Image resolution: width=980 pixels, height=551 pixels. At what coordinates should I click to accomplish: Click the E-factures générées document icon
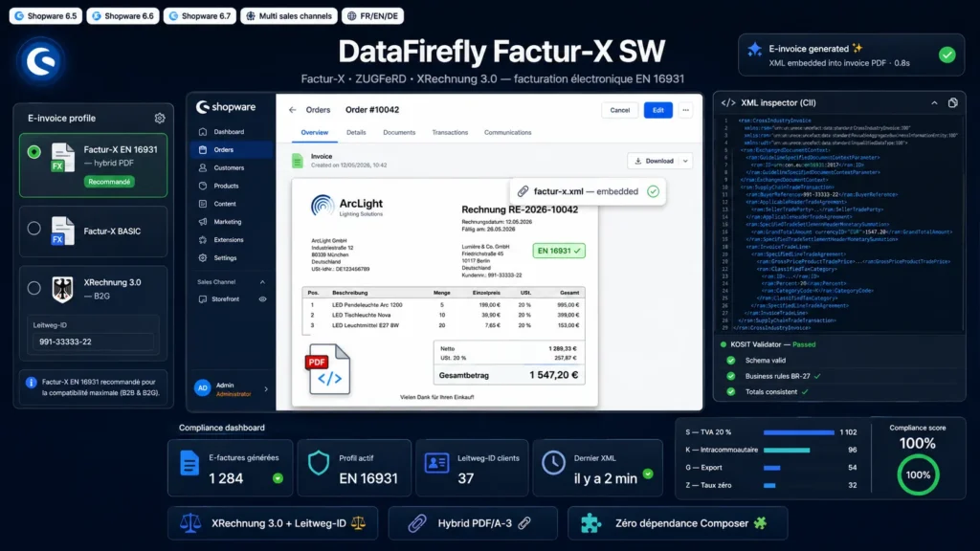click(189, 464)
